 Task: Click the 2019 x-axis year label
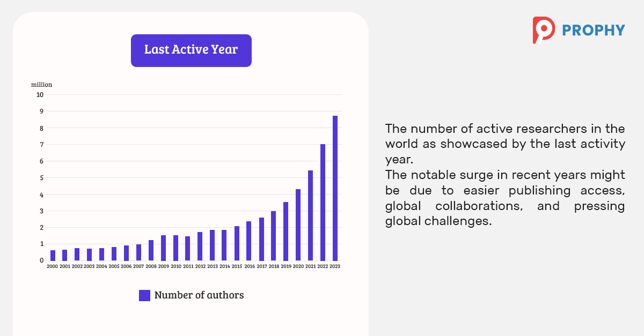point(286,266)
